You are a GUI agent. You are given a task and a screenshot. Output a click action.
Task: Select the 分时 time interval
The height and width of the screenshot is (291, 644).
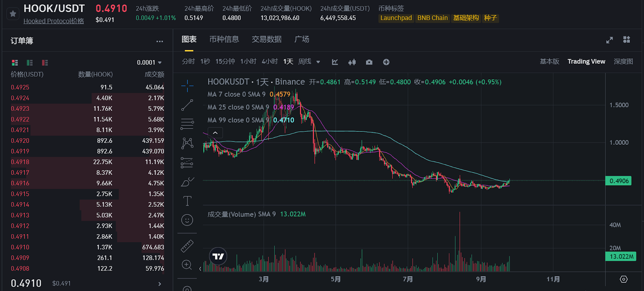(188, 62)
